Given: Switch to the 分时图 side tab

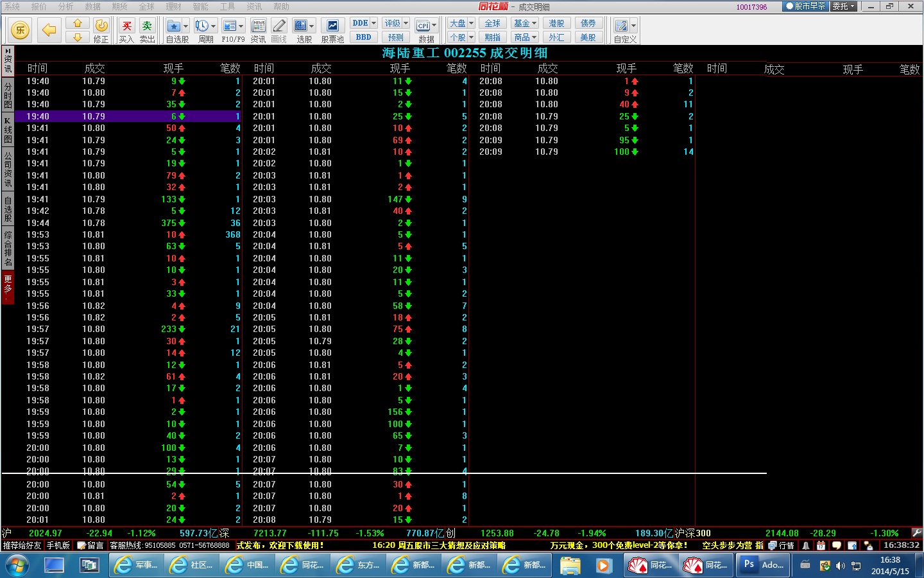Looking at the screenshot, I should [8, 95].
